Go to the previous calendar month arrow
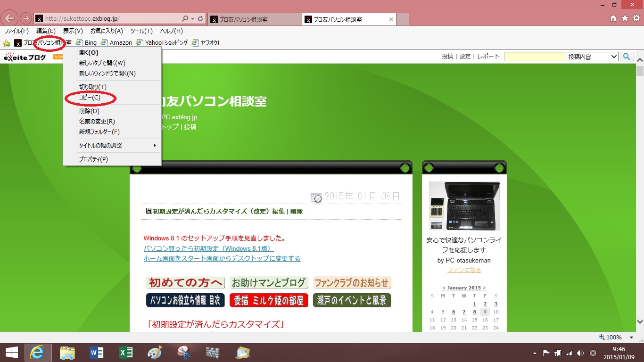644x362 pixels. coord(444,288)
